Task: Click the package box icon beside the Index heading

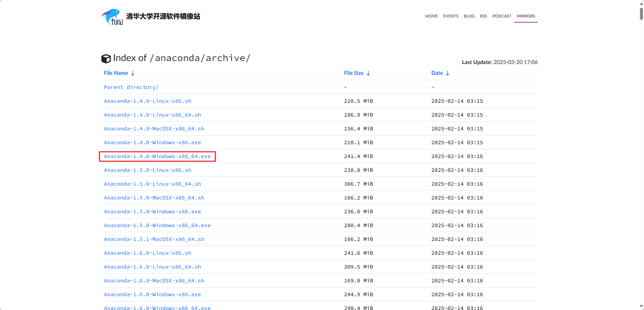Action: [x=106, y=58]
